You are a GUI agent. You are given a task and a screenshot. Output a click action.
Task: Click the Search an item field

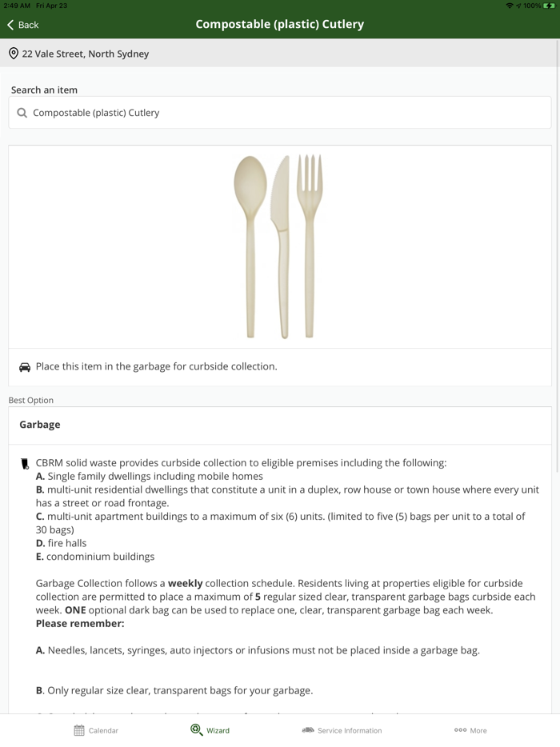pyautogui.click(x=280, y=113)
